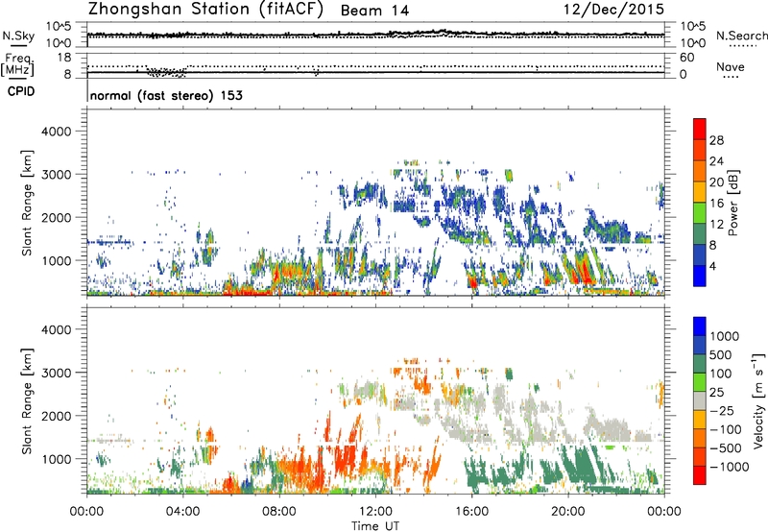768x532 pixels.
Task: Click the "Freq. [MHz]" axis label
Action: pyautogui.click(x=17, y=65)
